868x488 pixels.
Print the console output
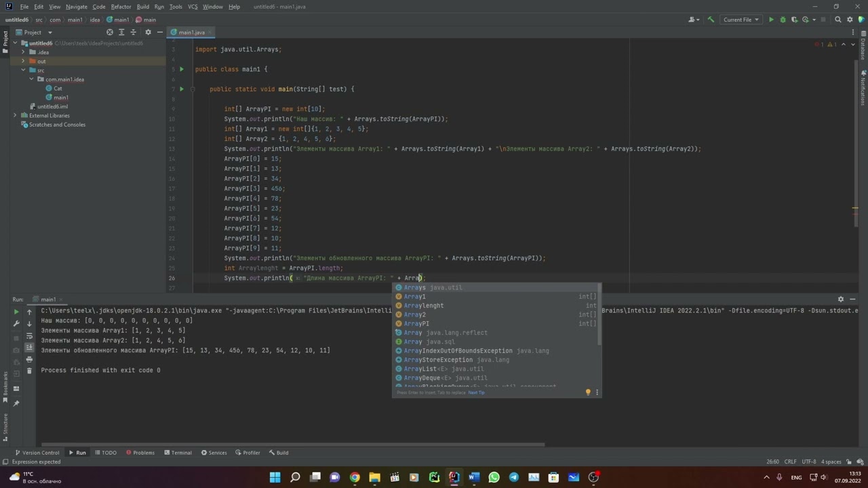click(x=29, y=359)
